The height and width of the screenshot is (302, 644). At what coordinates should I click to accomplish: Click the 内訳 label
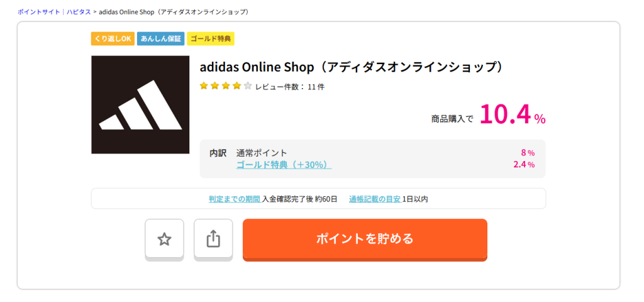218,153
